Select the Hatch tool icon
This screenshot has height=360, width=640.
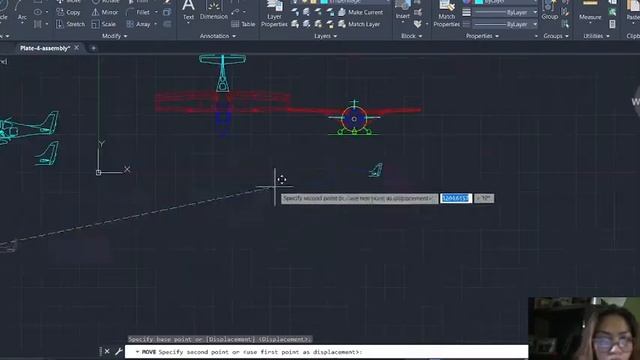(x=38, y=24)
